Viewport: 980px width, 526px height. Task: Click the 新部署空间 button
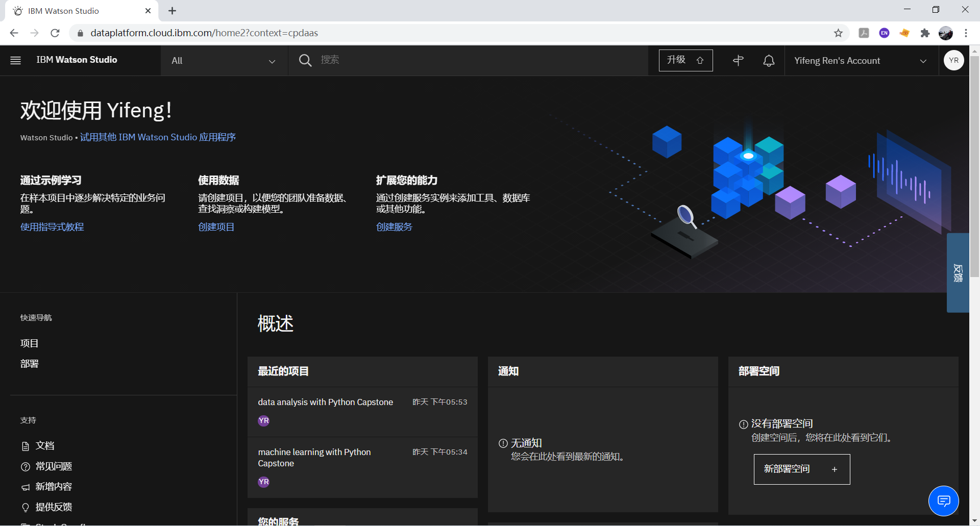click(802, 469)
